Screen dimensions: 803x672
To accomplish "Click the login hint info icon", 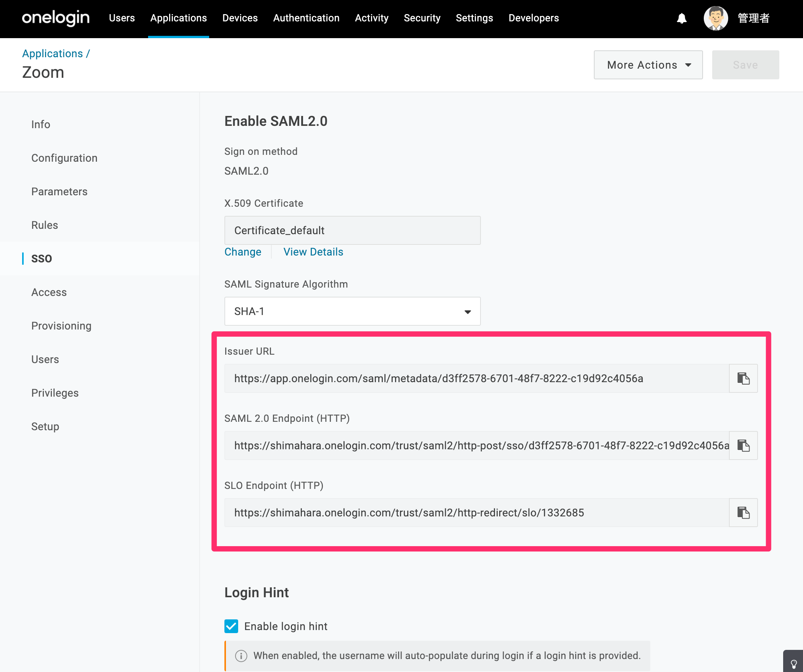I will 241,656.
